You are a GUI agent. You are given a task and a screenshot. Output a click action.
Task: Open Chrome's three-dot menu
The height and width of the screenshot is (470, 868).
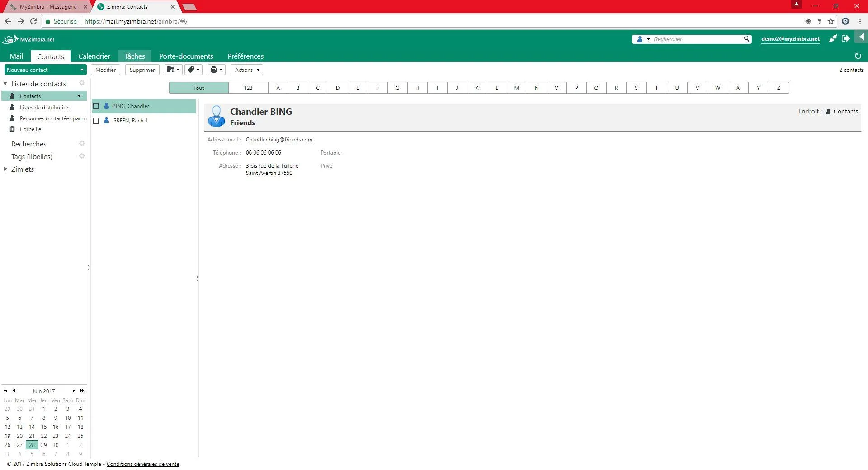click(860, 21)
